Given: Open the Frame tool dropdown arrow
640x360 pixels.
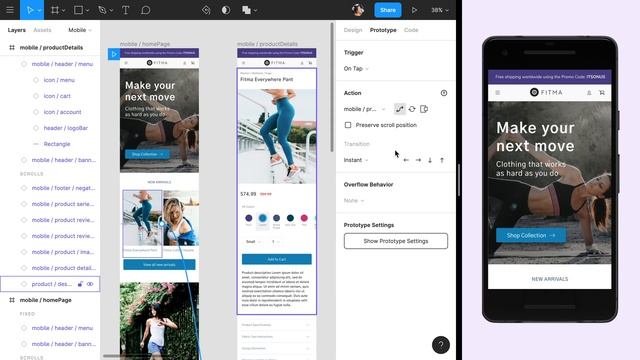Looking at the screenshot, I should coord(63,10).
